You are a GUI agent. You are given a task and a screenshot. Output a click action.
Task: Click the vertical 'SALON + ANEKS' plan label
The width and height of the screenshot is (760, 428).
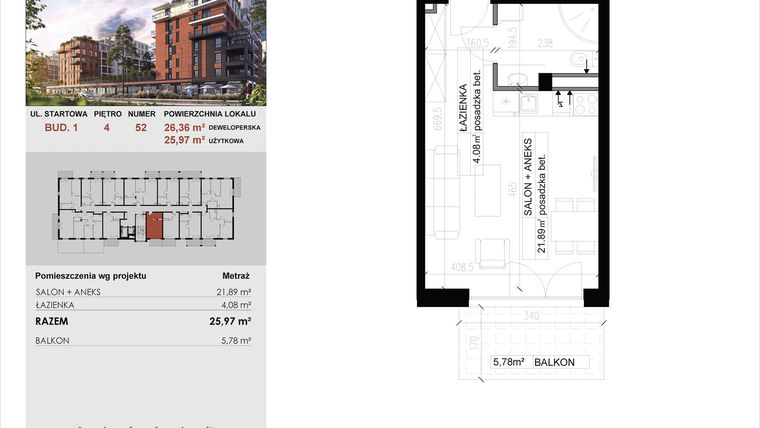[x=528, y=177]
